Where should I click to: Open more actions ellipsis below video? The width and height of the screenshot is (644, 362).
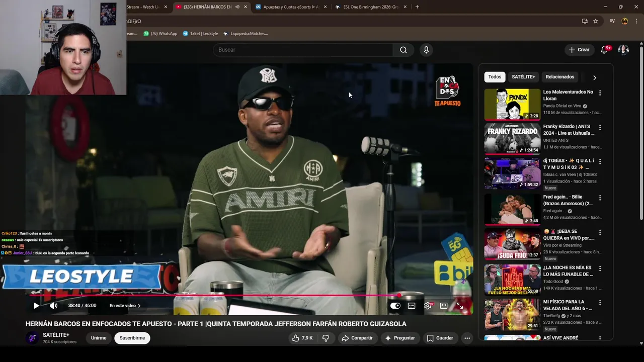[467, 338]
